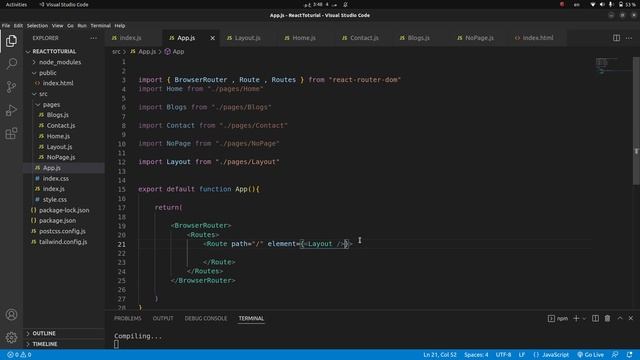
Task: Open the Help menu
Action: [120, 25]
